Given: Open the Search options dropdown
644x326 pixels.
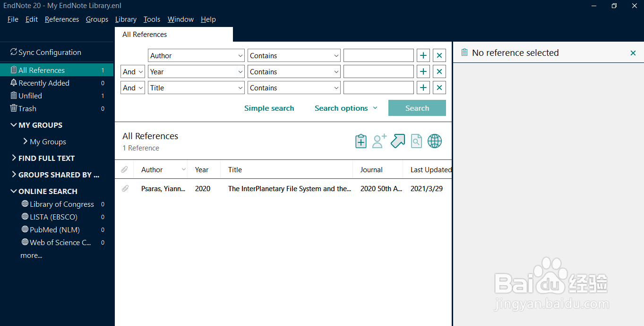Looking at the screenshot, I should 346,108.
